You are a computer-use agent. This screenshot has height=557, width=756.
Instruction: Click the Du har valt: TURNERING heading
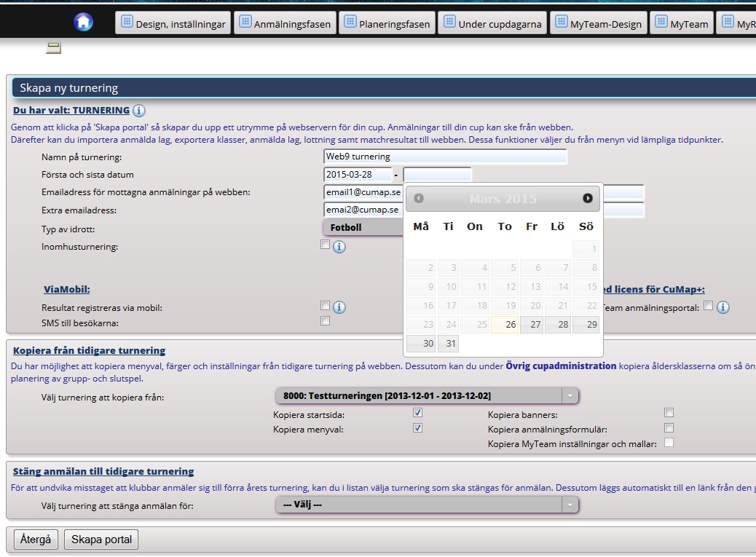click(71, 111)
